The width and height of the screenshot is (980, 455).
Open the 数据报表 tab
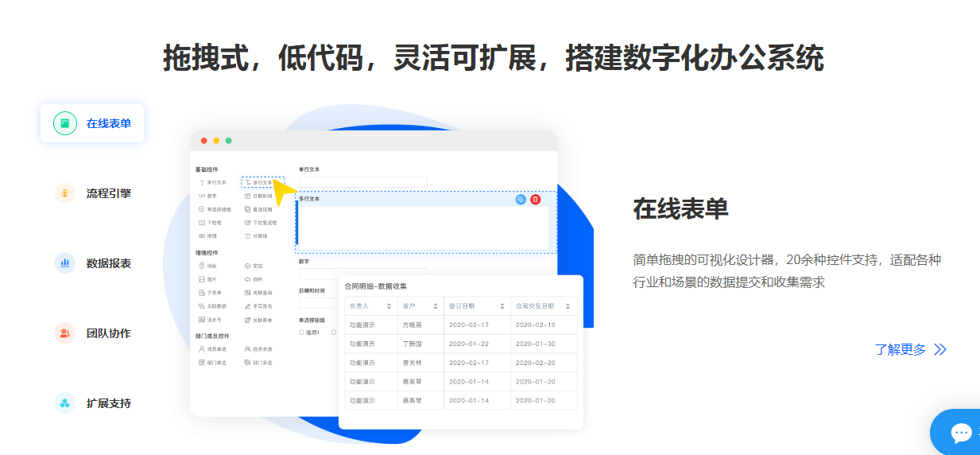click(92, 263)
